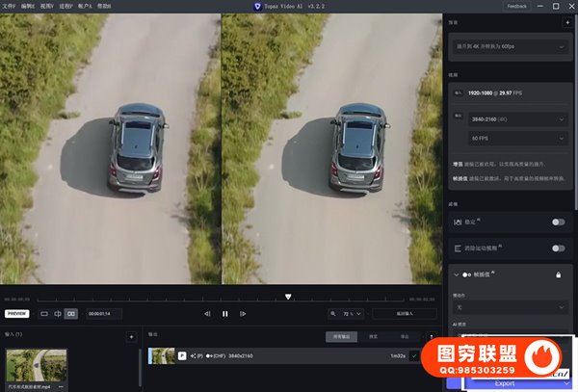The image size is (578, 392).
Task: Toggle the stabilization switch
Action: [x=557, y=222]
